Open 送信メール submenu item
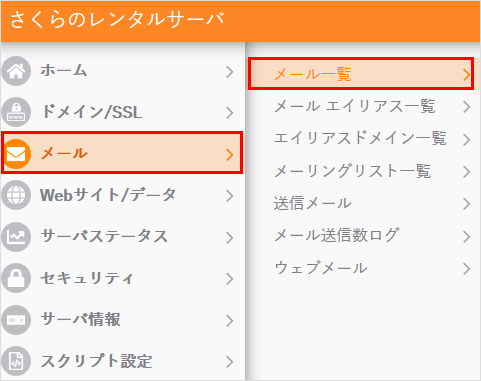 coord(364,204)
